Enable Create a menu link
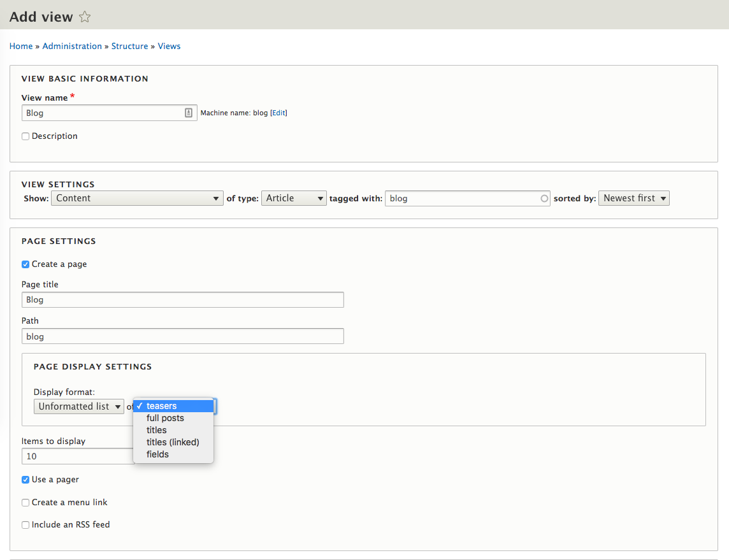Screen dimensions: 729x560 (x=25, y=503)
